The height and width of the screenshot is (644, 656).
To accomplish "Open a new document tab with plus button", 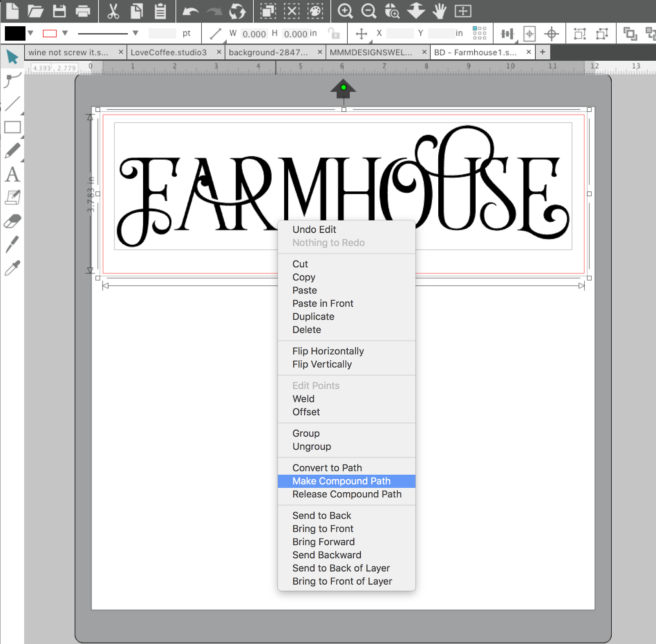I will (542, 52).
